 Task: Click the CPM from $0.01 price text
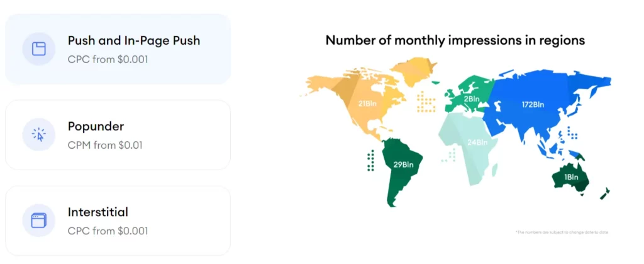105,146
